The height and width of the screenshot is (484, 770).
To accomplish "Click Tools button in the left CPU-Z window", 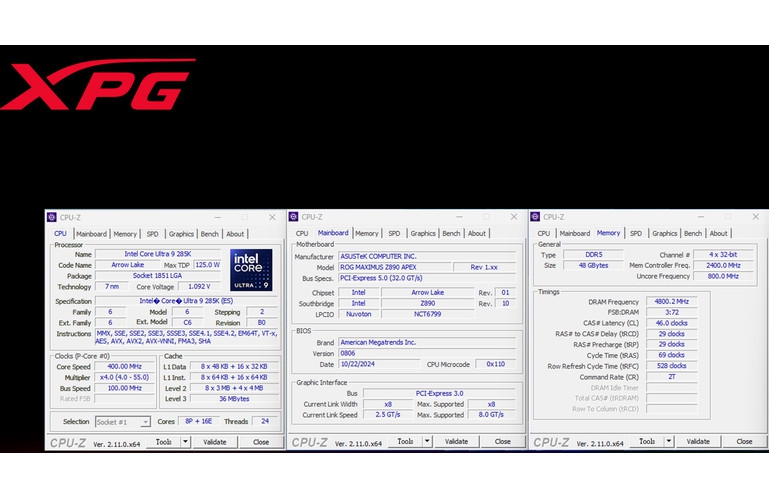I will pos(164,442).
